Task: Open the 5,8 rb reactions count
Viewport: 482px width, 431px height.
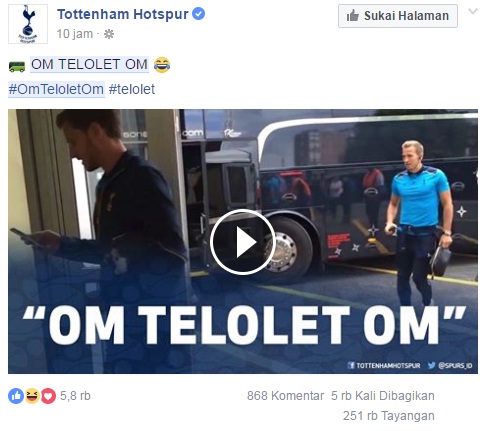Action: click(75, 396)
